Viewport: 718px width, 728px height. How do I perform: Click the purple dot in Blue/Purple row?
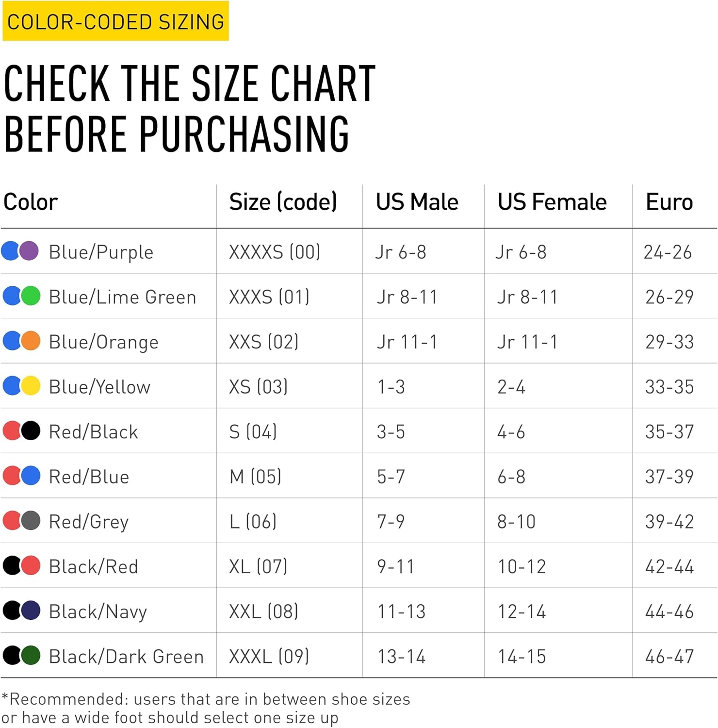pyautogui.click(x=30, y=251)
